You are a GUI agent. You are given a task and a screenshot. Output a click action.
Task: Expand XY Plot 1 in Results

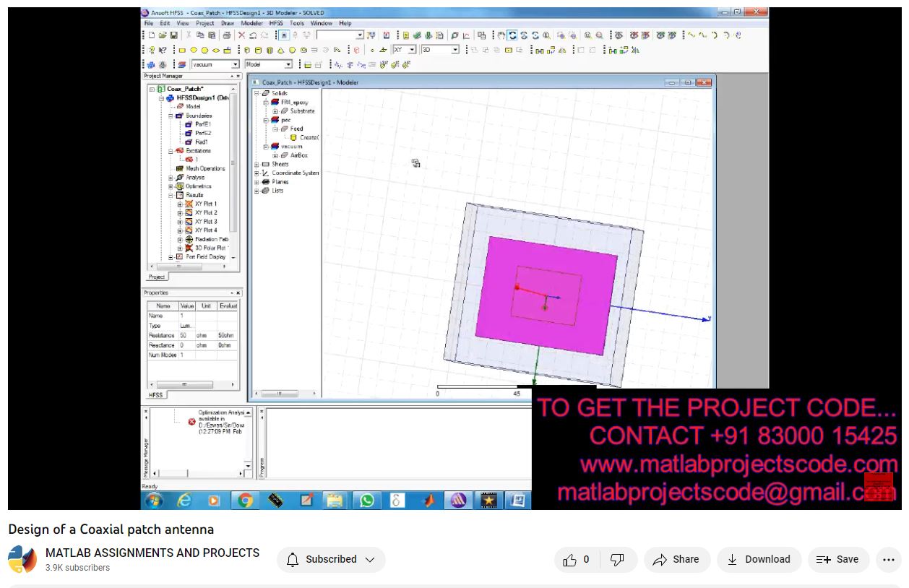pyautogui.click(x=180, y=204)
